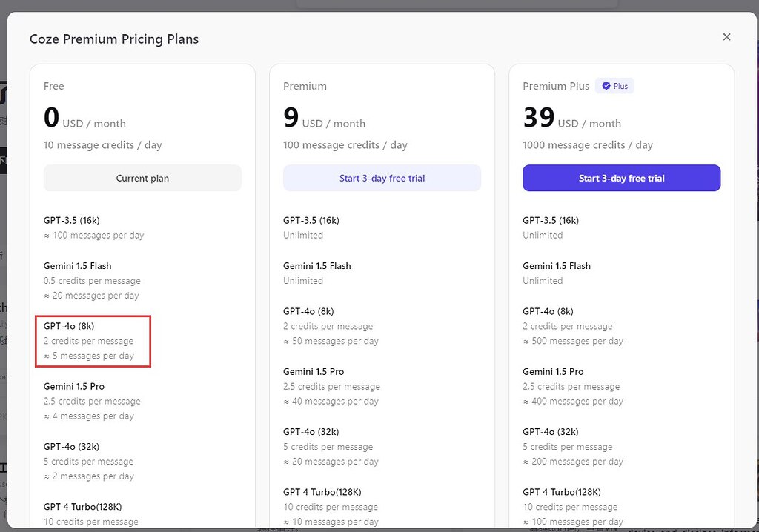
Task: Click the "Coze Premium Pricing Plans" heading
Action: 114,39
